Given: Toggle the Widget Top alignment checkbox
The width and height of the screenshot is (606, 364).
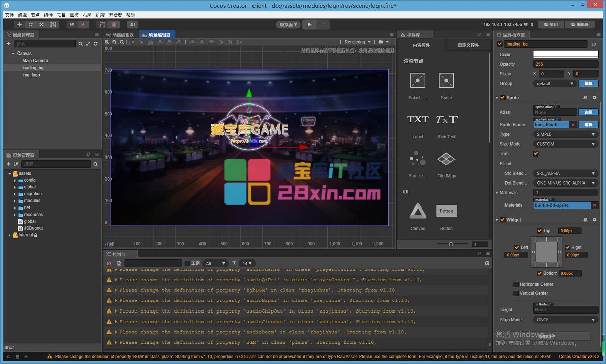Looking at the screenshot, I should (x=540, y=231).
